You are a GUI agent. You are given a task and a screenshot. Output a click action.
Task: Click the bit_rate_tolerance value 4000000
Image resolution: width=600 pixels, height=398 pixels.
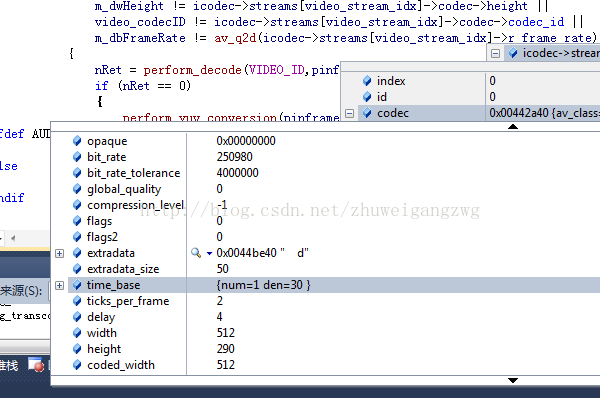click(237, 173)
